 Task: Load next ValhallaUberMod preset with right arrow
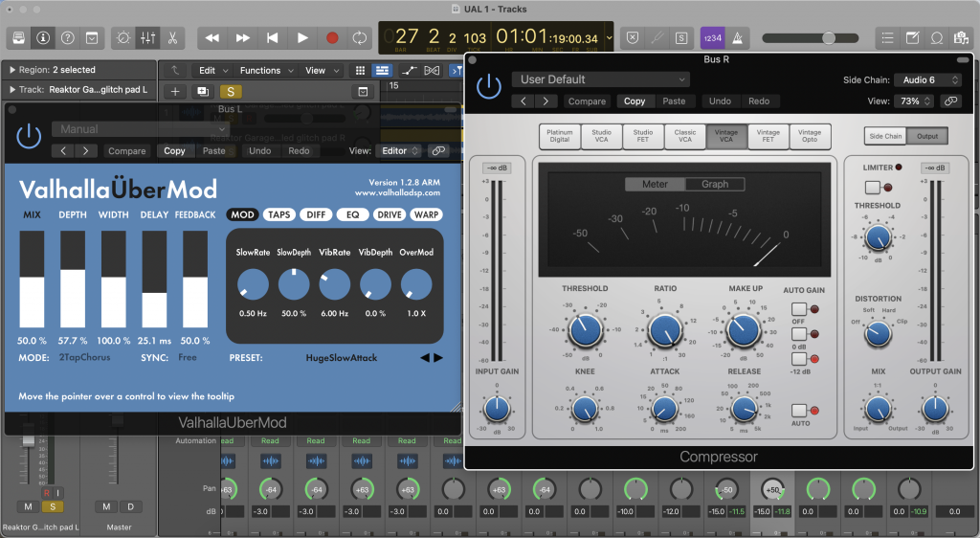(x=438, y=357)
